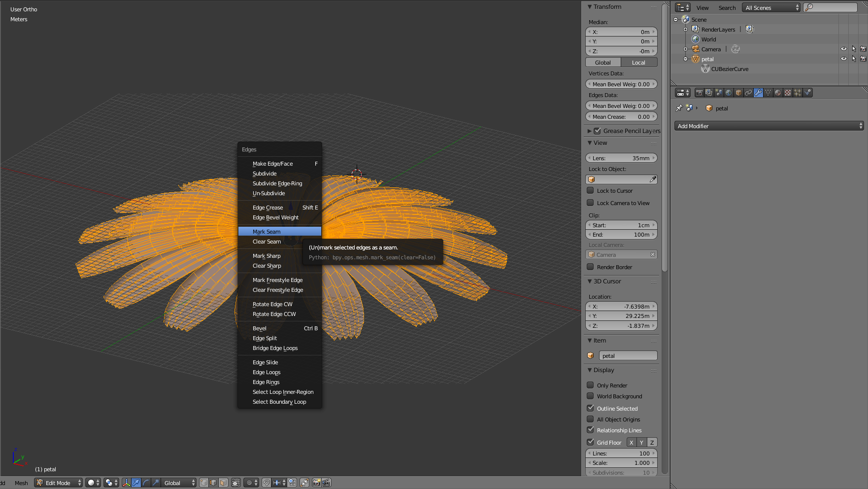
Task: Toggle visibility eye for Camera in outliner
Action: pyautogui.click(x=843, y=49)
